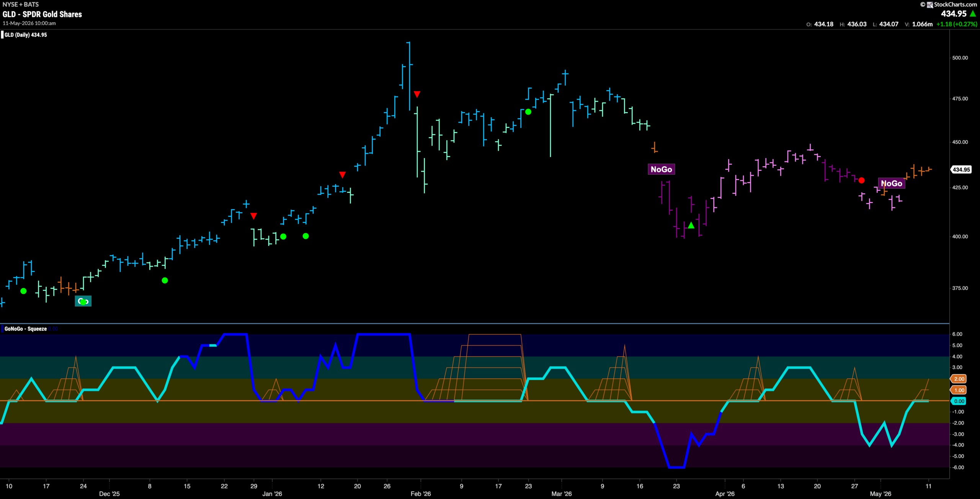Select the green circle marker near 467 in late February
This screenshot has width=980, height=499.
(528, 112)
